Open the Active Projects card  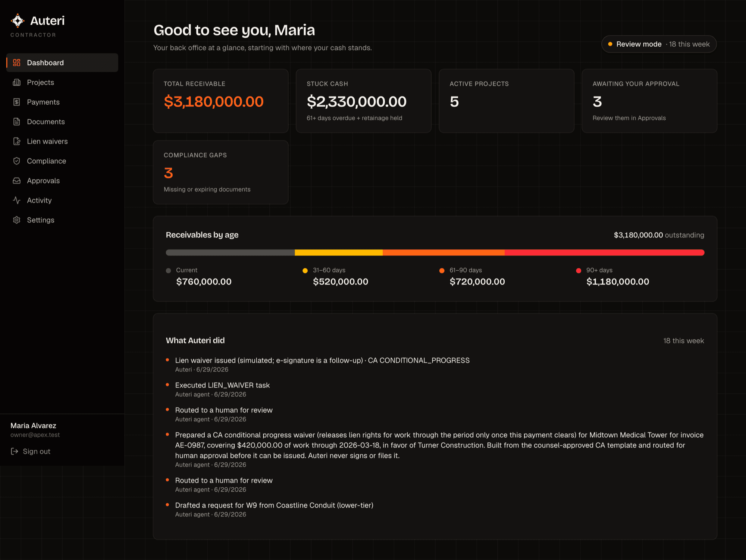click(507, 101)
